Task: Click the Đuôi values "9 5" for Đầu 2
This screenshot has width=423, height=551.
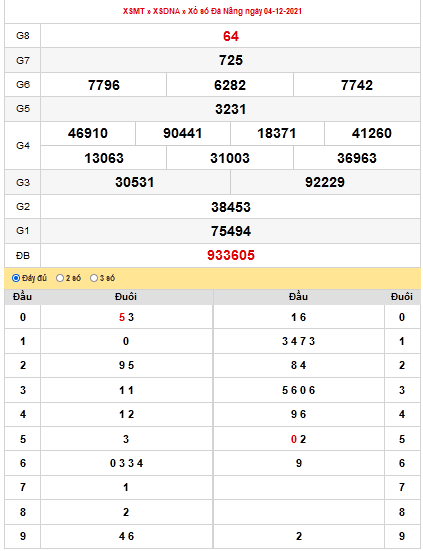Action: (x=126, y=365)
